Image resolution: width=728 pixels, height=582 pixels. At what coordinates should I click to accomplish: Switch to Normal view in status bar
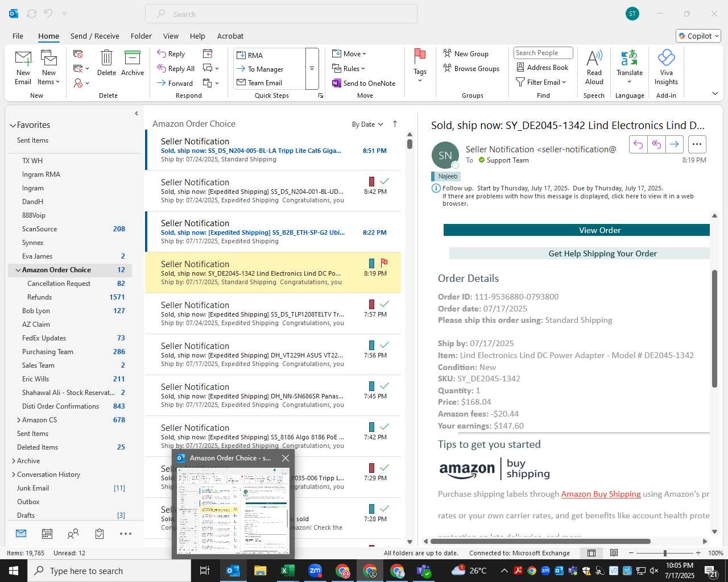pos(591,553)
